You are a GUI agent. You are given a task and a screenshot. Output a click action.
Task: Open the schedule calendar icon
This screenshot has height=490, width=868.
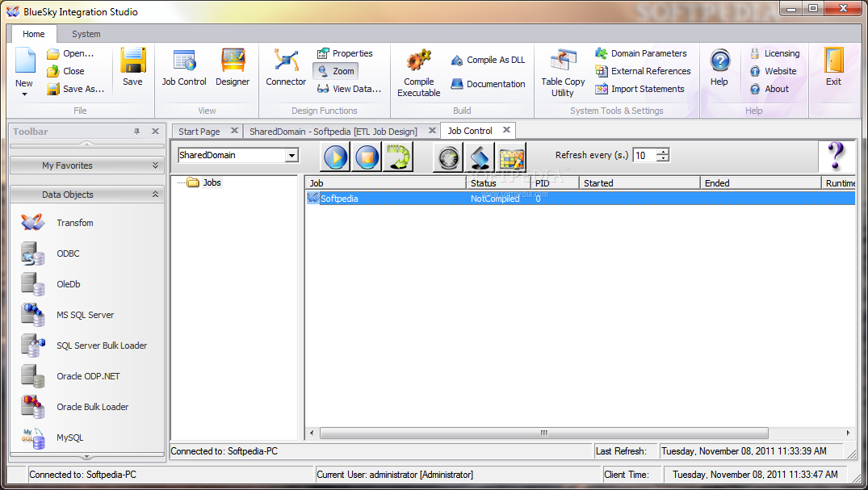511,157
